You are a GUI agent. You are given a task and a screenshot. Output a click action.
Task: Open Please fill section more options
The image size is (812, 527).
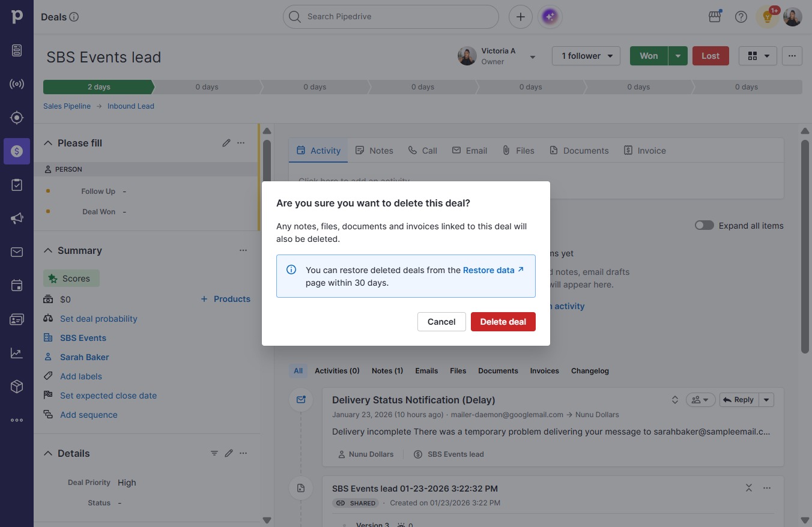click(x=241, y=143)
